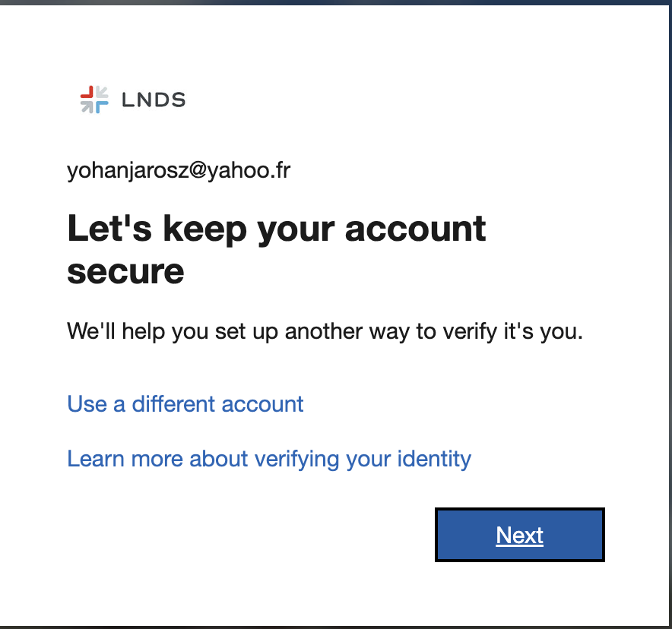Click the letter L in LNDS wordmark
Screen dimensions: 672x629
point(127,100)
